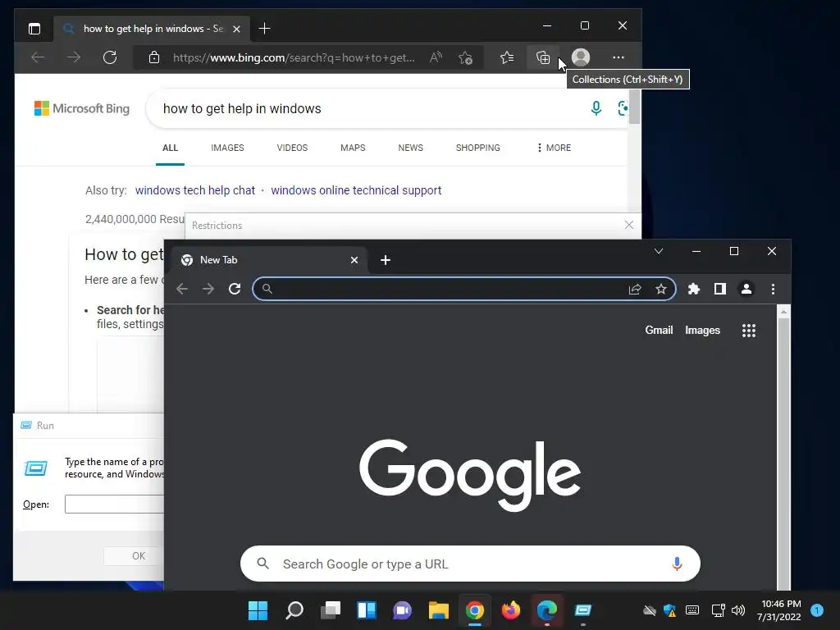Open Edge Settings and more menu
Viewport: 840px width, 630px height.
pos(619,57)
